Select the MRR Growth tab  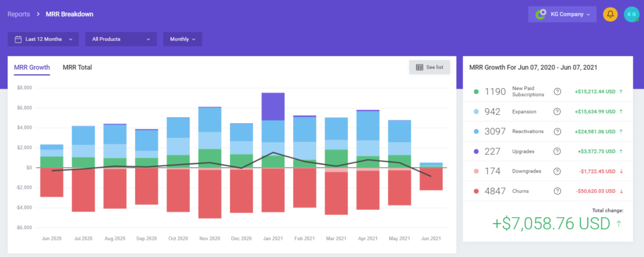click(x=31, y=67)
